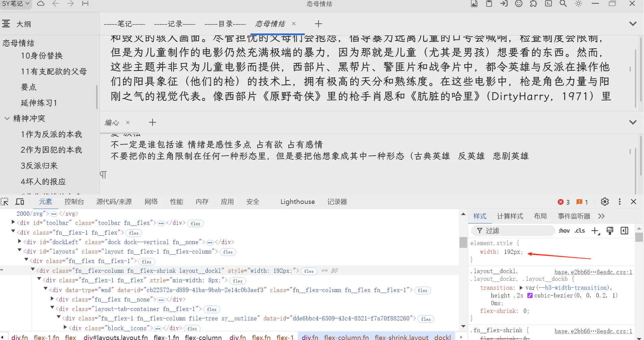644x340 pixels.
Task: Click the paragraph block icon in the editor gutter
Action: click(x=103, y=175)
